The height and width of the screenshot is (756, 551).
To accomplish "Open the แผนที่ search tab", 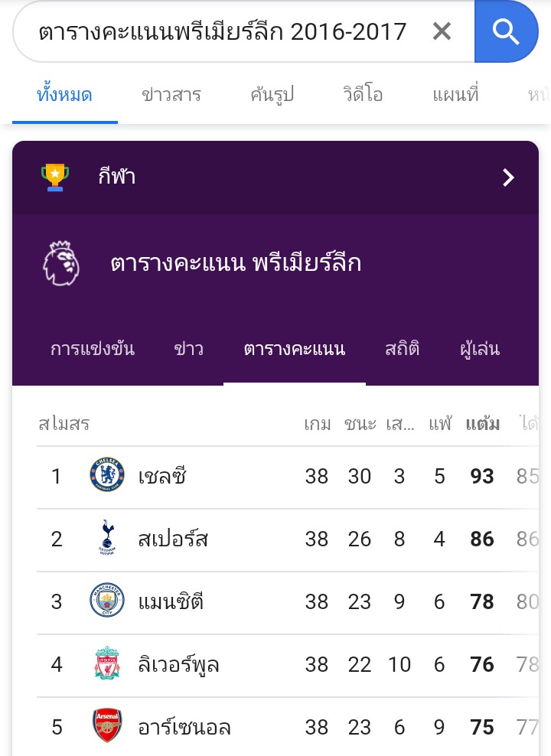I will coord(455,94).
